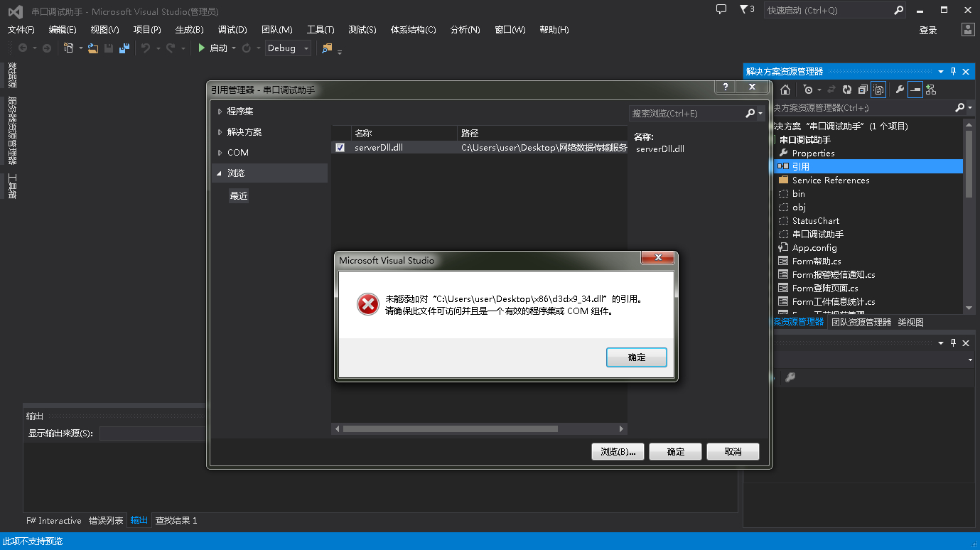980x550 pixels.
Task: Open the 启动 start dropdown arrow
Action: click(x=233, y=48)
